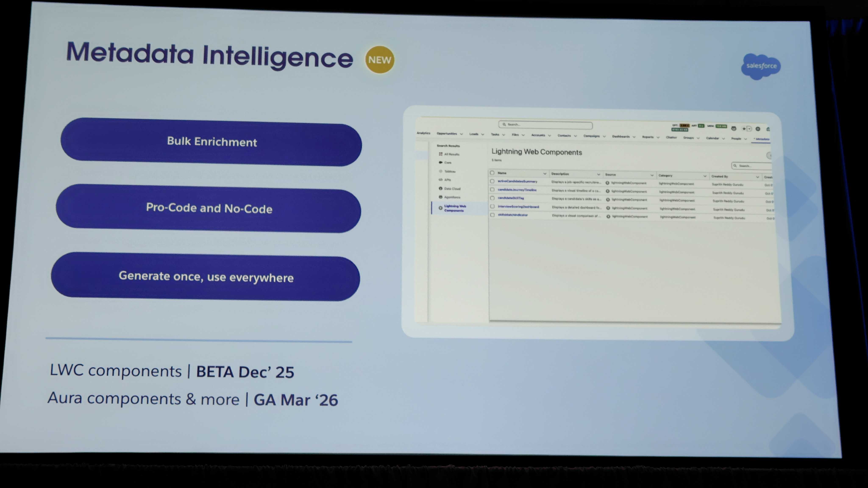Select Agentforce in search sidebar
868x488 pixels.
[x=452, y=197]
